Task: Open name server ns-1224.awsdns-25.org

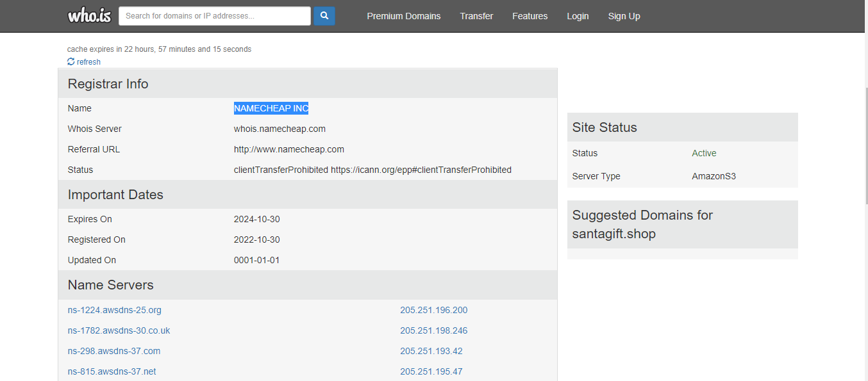Action: (115, 310)
